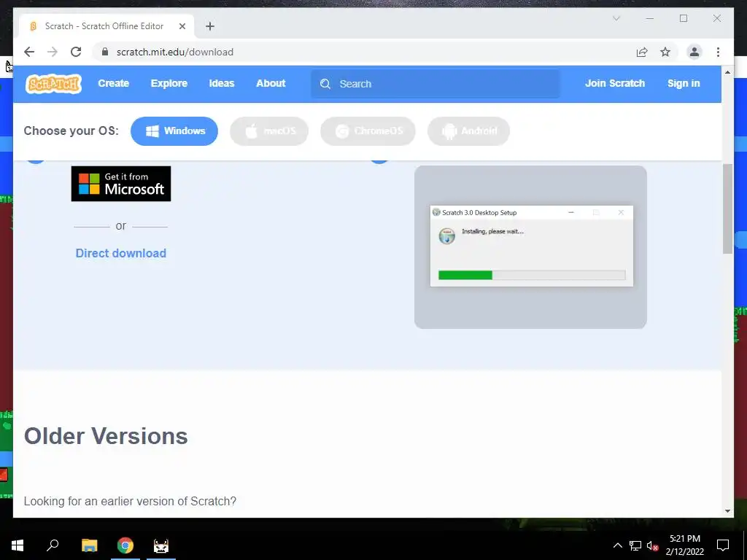Open the Explore menu item
This screenshot has height=560, width=747.
click(169, 83)
